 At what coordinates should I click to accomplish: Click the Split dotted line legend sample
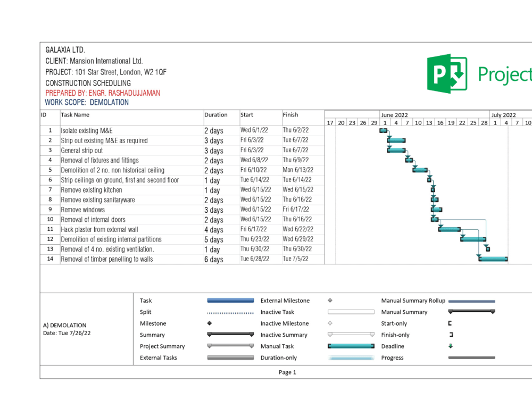point(230,313)
